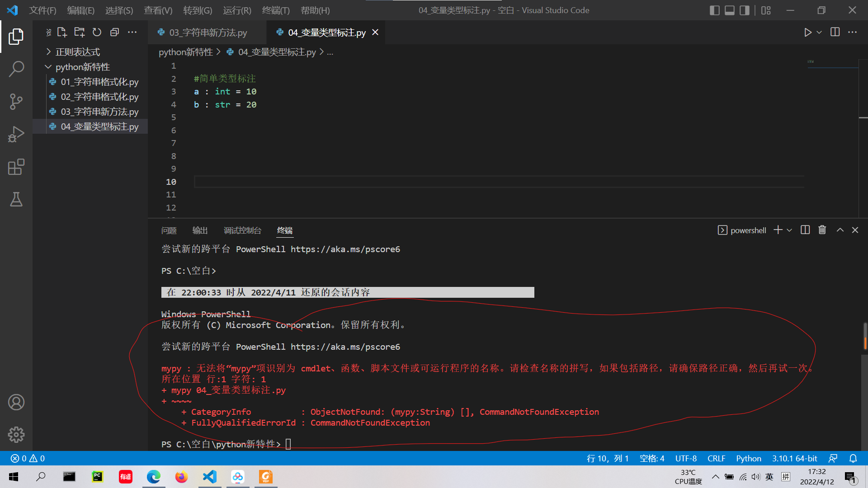Open run options dropdown next to play button

click(x=819, y=32)
